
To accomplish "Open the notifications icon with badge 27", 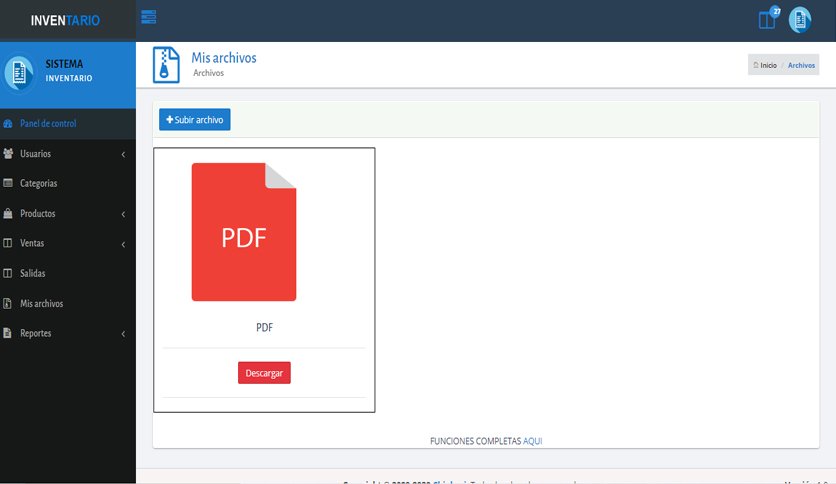I will coord(769,19).
